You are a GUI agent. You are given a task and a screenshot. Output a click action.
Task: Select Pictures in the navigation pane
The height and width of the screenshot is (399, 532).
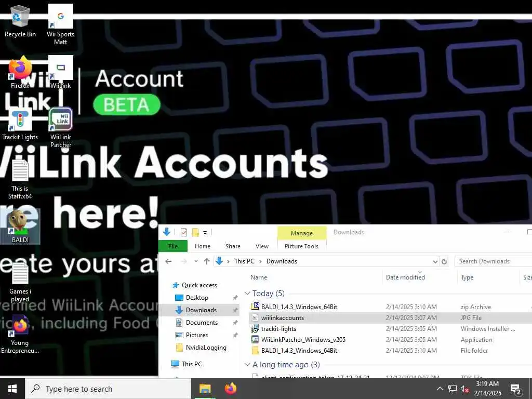coord(197,335)
